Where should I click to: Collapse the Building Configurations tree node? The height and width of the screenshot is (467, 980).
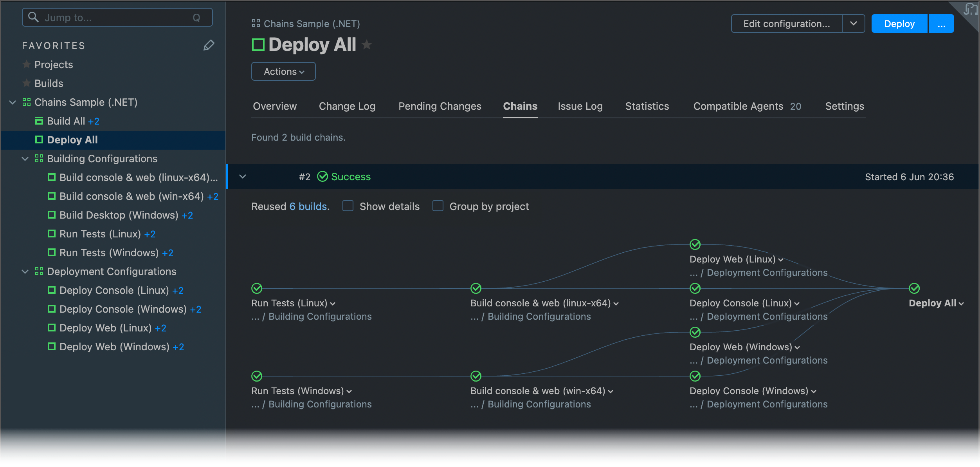point(25,159)
